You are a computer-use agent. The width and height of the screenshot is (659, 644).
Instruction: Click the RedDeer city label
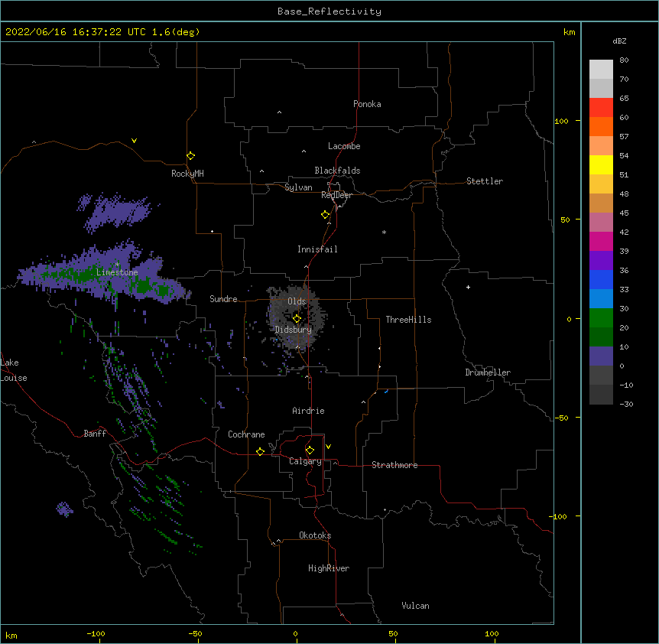tap(336, 195)
